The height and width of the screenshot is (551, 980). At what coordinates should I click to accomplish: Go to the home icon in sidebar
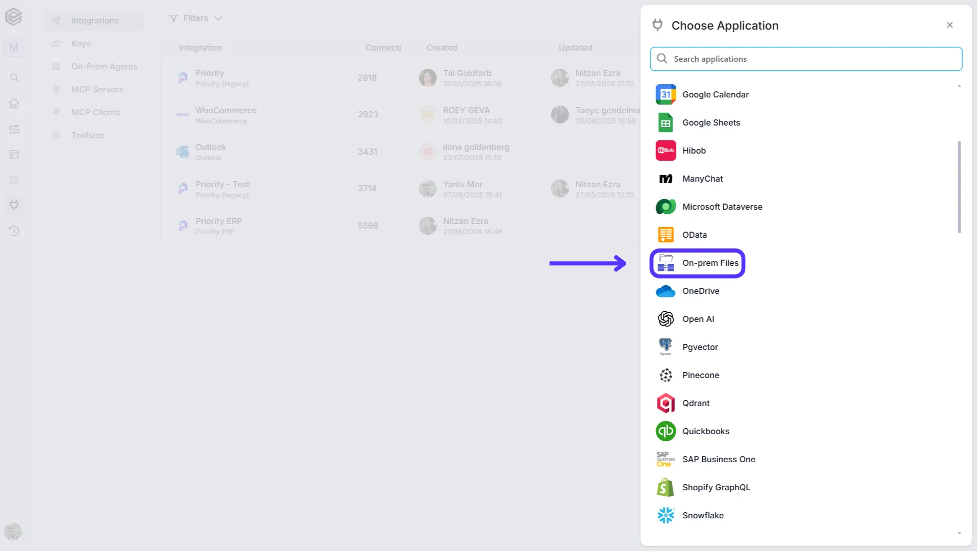click(14, 103)
